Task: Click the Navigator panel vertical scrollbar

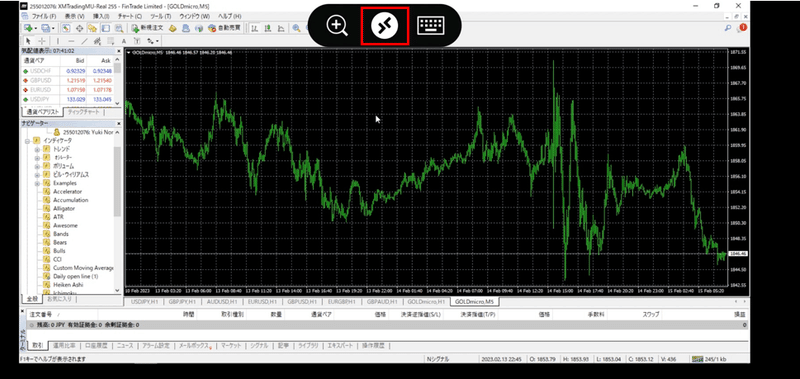Action: point(118,209)
